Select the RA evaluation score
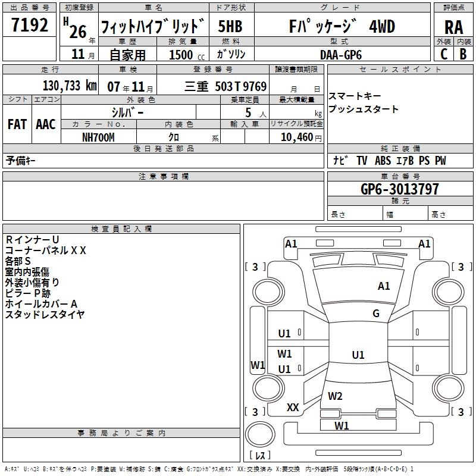This screenshot has width=476, height=476. [453, 27]
